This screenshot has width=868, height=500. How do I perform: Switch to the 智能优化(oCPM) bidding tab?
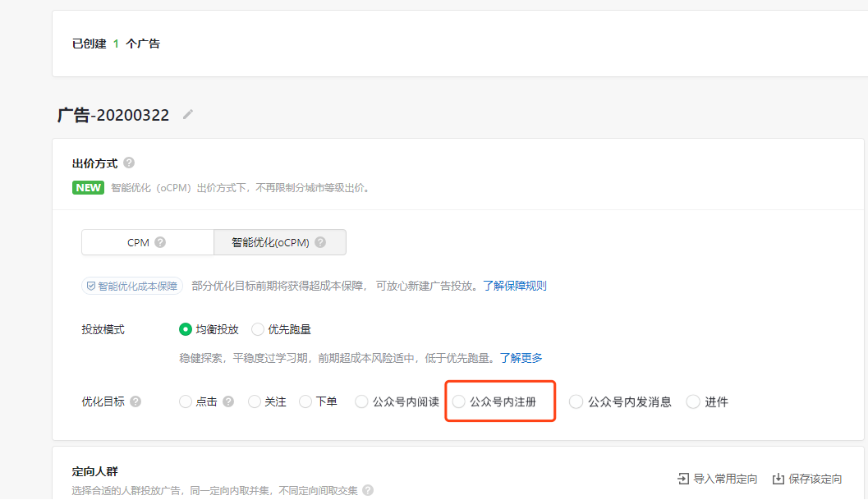click(269, 242)
